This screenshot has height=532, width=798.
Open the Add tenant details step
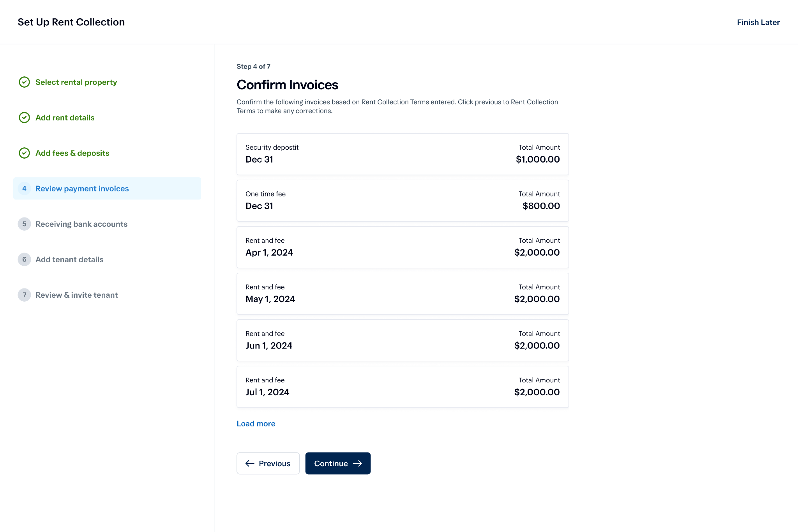[69, 260]
